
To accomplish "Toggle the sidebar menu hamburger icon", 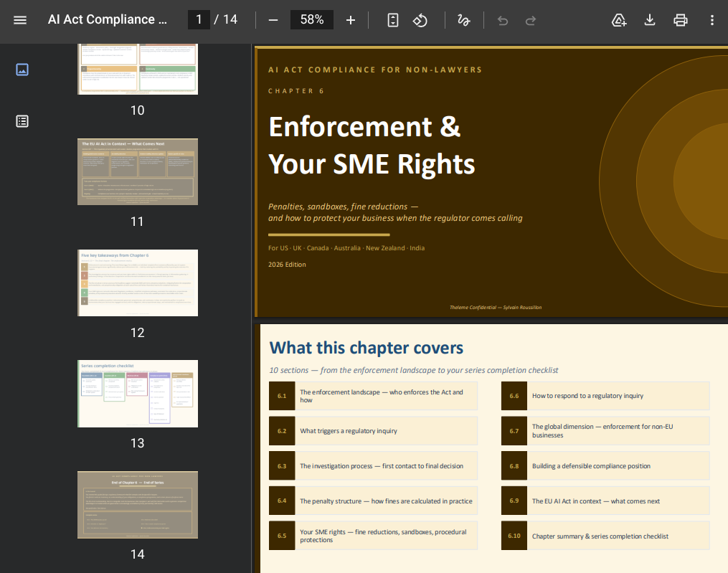I will point(20,20).
